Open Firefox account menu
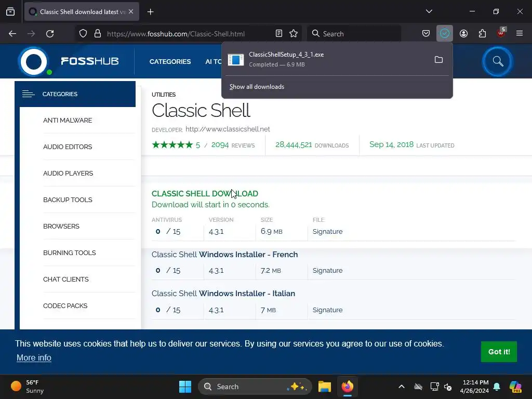Viewport: 532px width, 399px height. [x=463, y=34]
